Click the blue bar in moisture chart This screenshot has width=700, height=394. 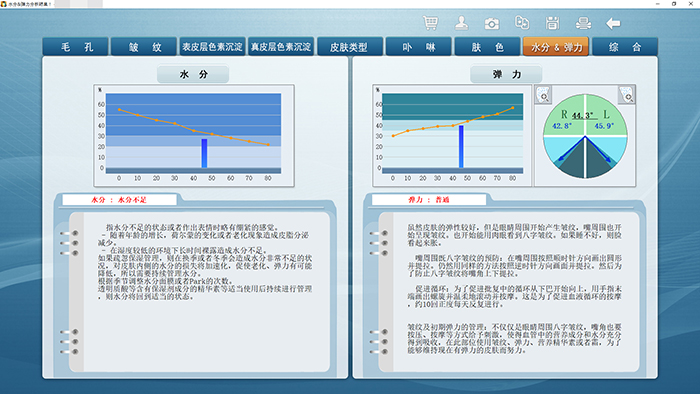pos(204,153)
